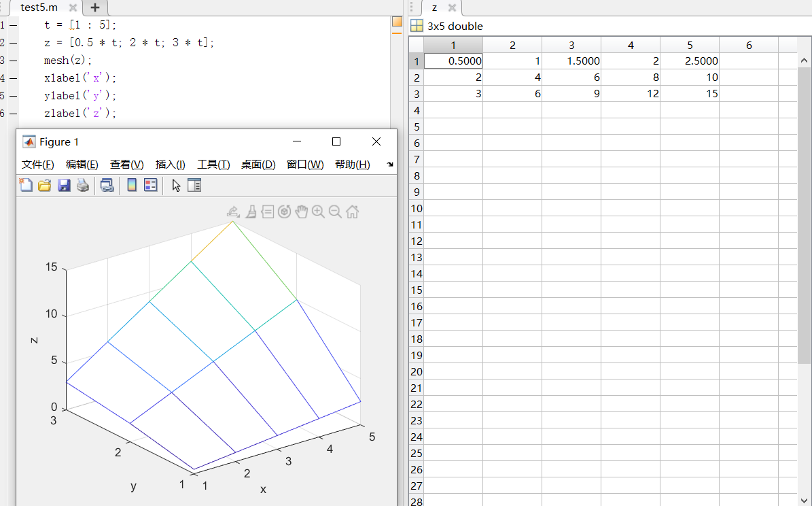Open file via folder icon in Figure toolbar

point(45,185)
